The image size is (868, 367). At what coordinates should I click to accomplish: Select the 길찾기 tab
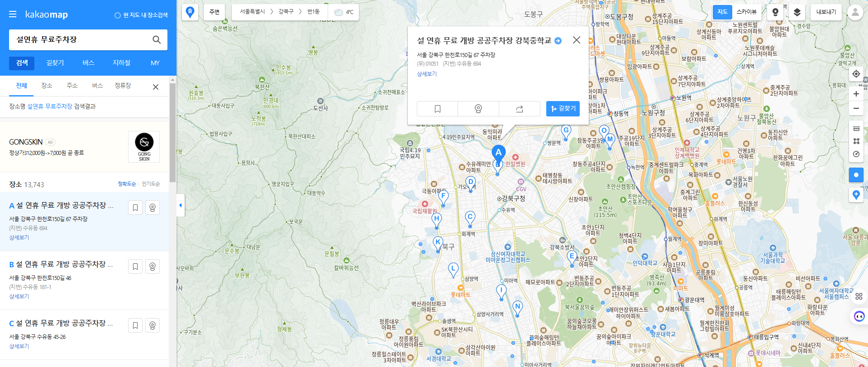(55, 63)
